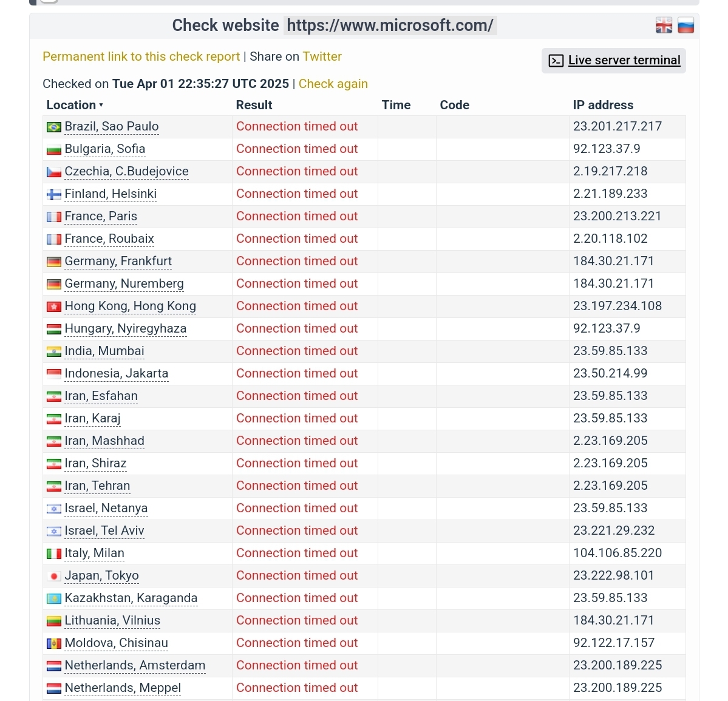
Task: Open the Netherlands, Amsterdam location node
Action: pos(135,665)
